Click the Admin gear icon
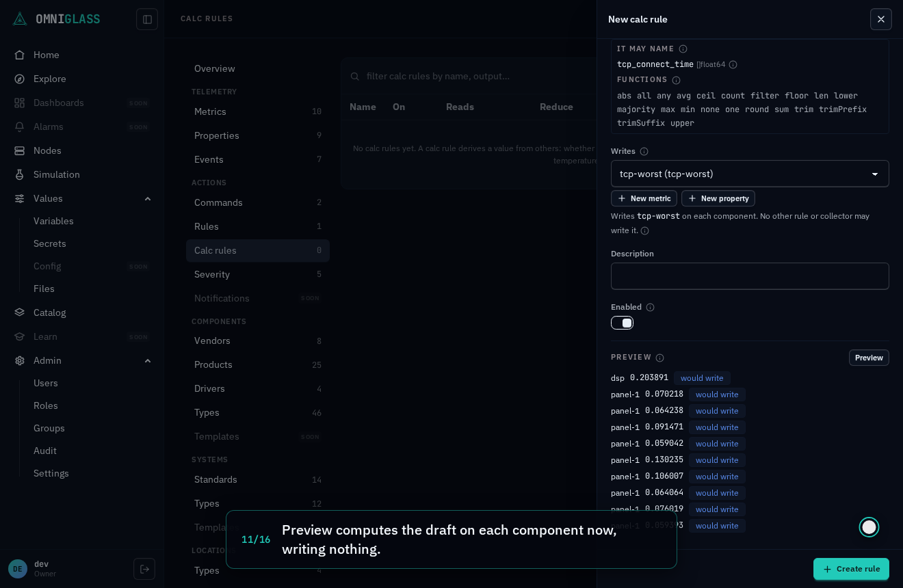This screenshot has height=588, width=903. pyautogui.click(x=20, y=360)
